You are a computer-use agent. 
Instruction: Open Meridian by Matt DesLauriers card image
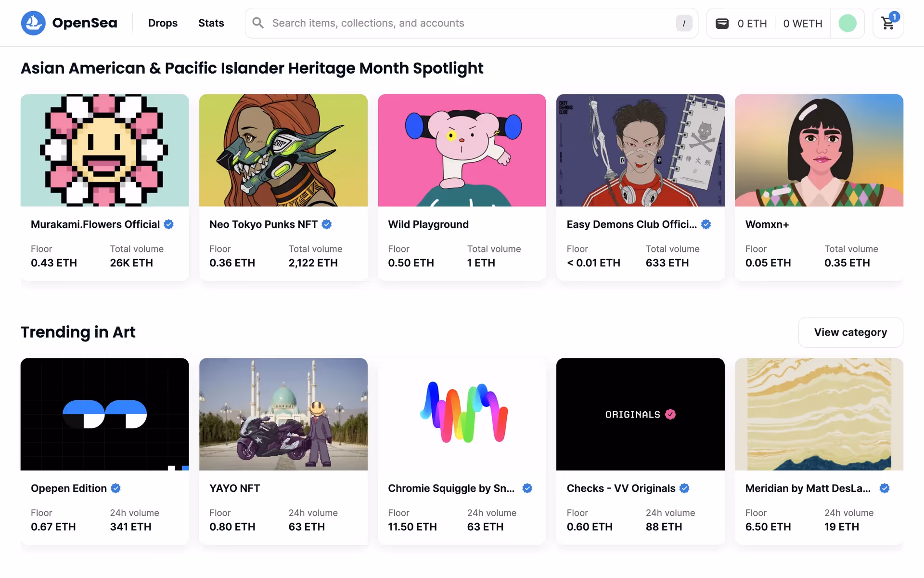(819, 414)
